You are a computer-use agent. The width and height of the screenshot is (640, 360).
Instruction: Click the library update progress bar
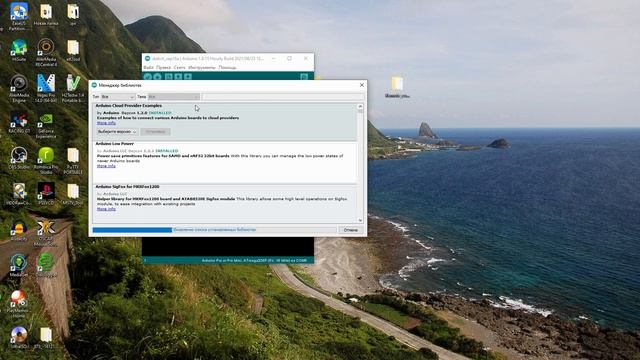214,230
